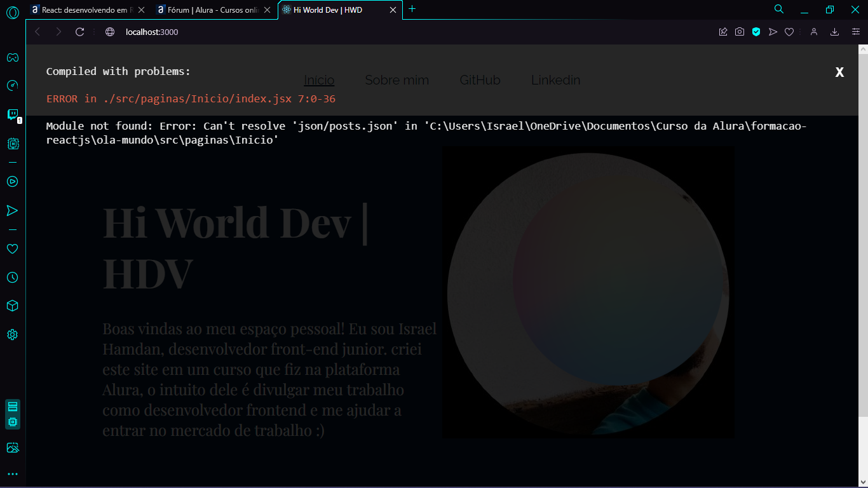The width and height of the screenshot is (868, 488).
Task: Open bookmarks heart in sidebar
Action: coord(12,248)
